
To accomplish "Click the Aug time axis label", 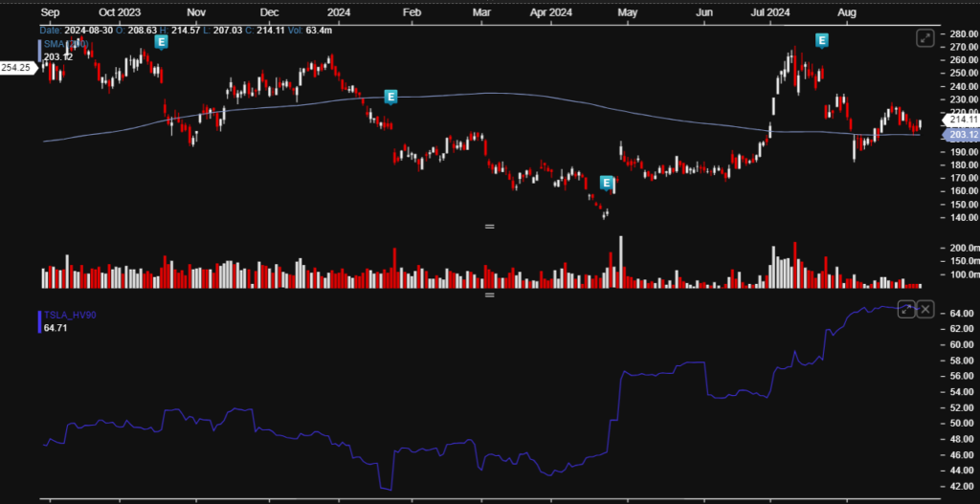I will click(x=846, y=12).
